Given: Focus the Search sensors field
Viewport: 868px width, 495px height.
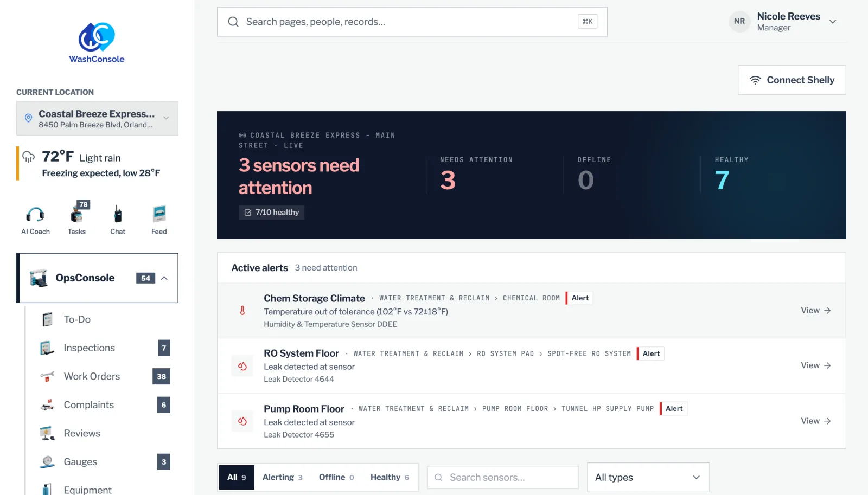Looking at the screenshot, I should [x=503, y=478].
